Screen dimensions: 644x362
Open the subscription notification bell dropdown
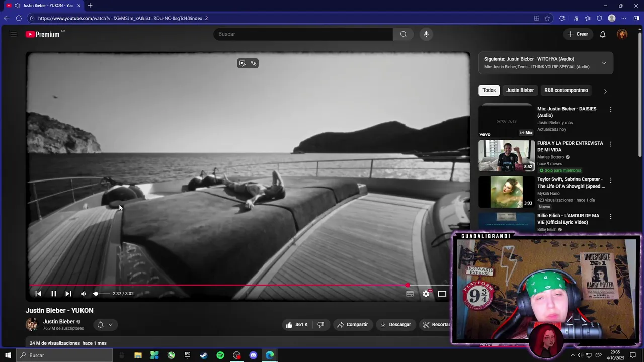pyautogui.click(x=105, y=325)
